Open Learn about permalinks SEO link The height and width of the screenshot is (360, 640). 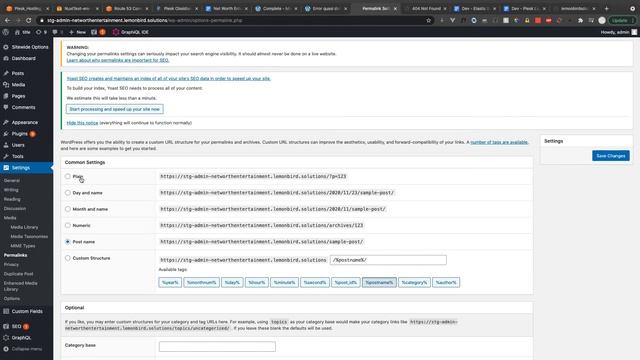click(x=118, y=60)
